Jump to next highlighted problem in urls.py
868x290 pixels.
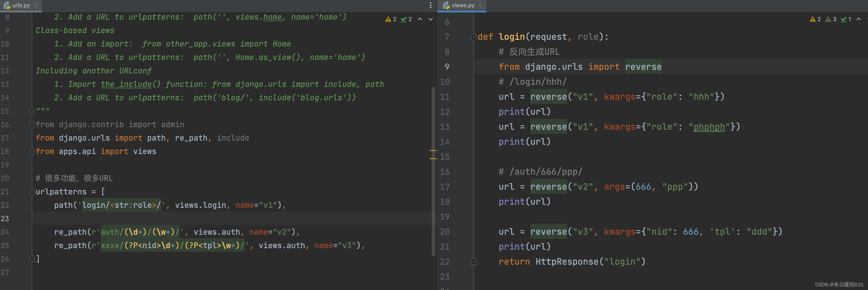tap(430, 19)
